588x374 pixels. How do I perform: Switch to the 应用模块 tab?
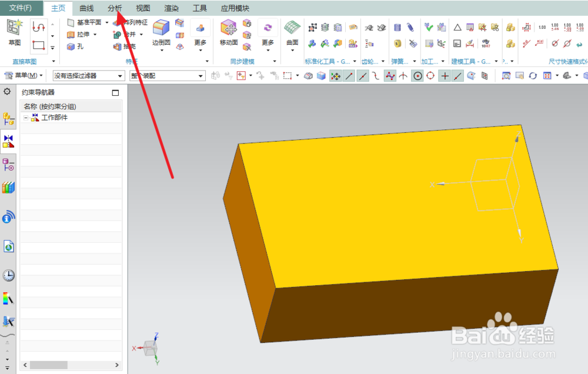pos(235,8)
